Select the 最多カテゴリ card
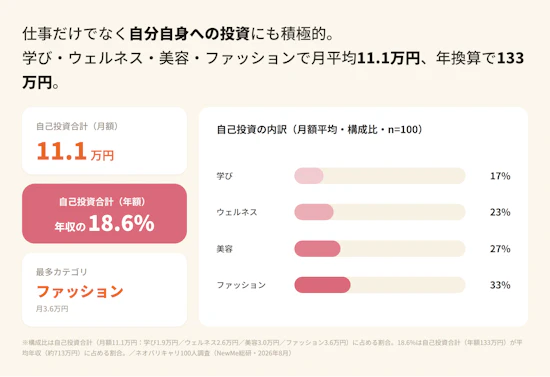 105,290
